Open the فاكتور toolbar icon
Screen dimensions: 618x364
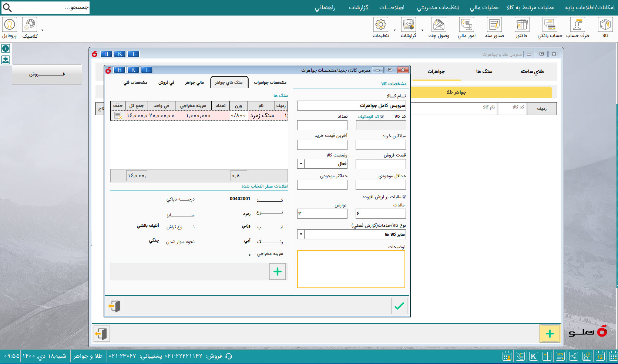point(521,28)
